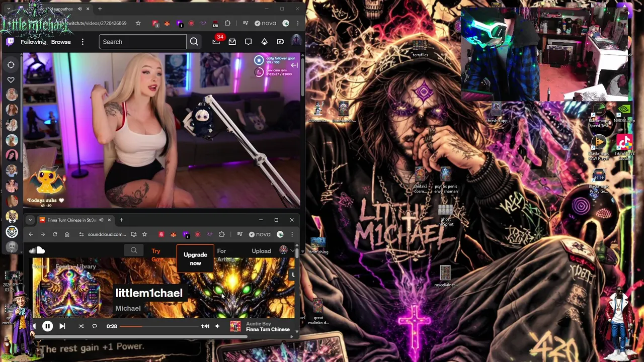The image size is (644, 362).
Task: Go back in SoundCloud browser window
Action: 31,234
